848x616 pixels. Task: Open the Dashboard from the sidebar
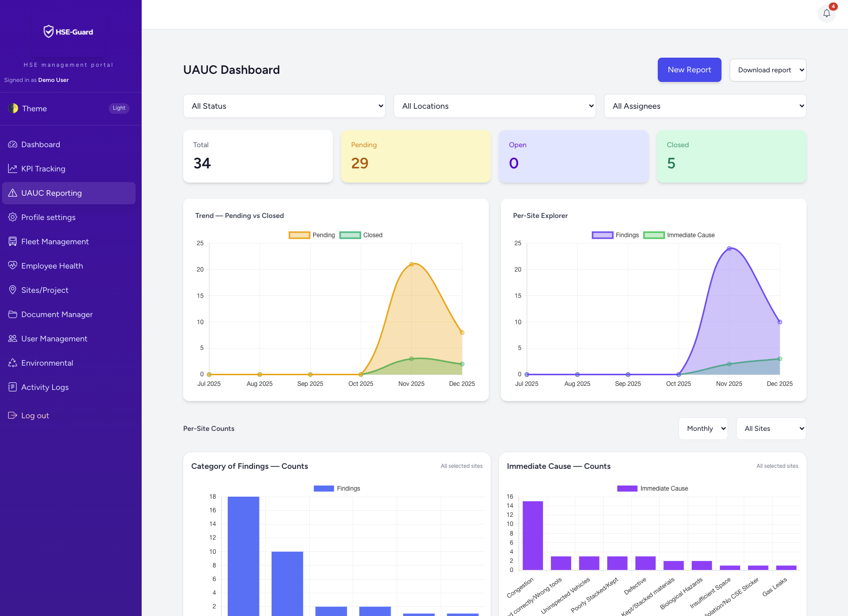point(40,144)
